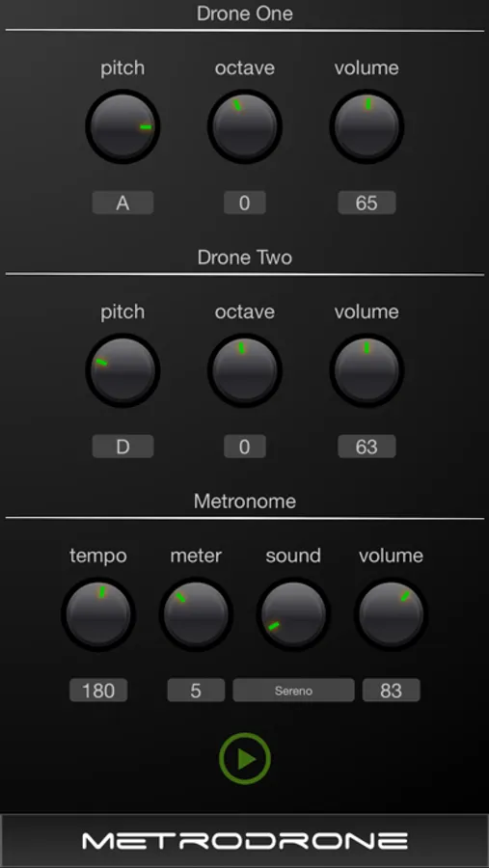Click the Drone One octave knob

tap(245, 126)
